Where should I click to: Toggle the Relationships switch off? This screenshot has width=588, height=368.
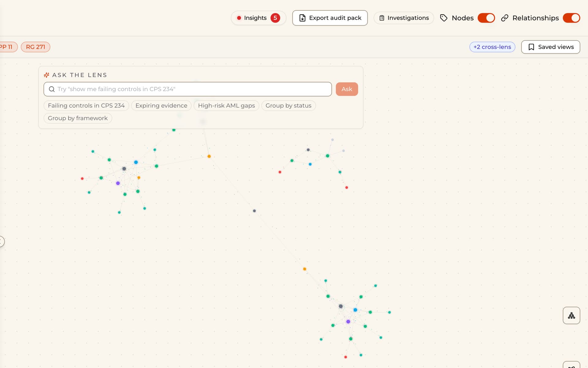tap(571, 18)
